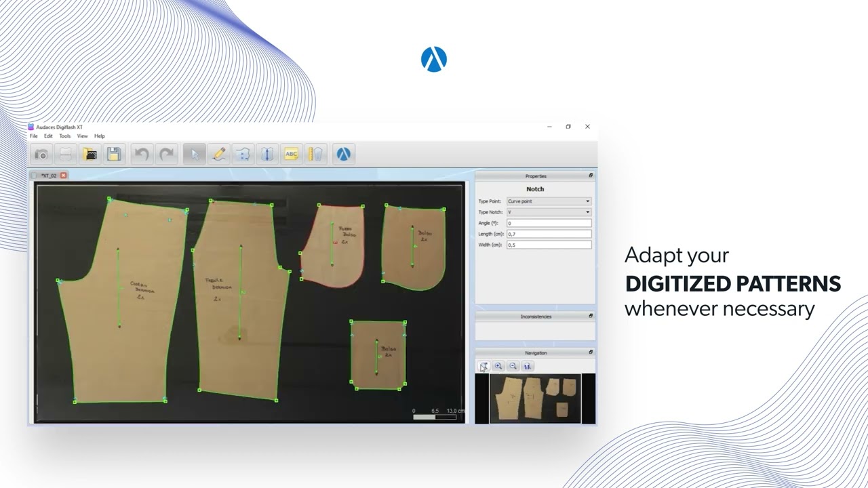The image size is (868, 488).
Task: Undock the Properties panel
Action: coord(591,176)
